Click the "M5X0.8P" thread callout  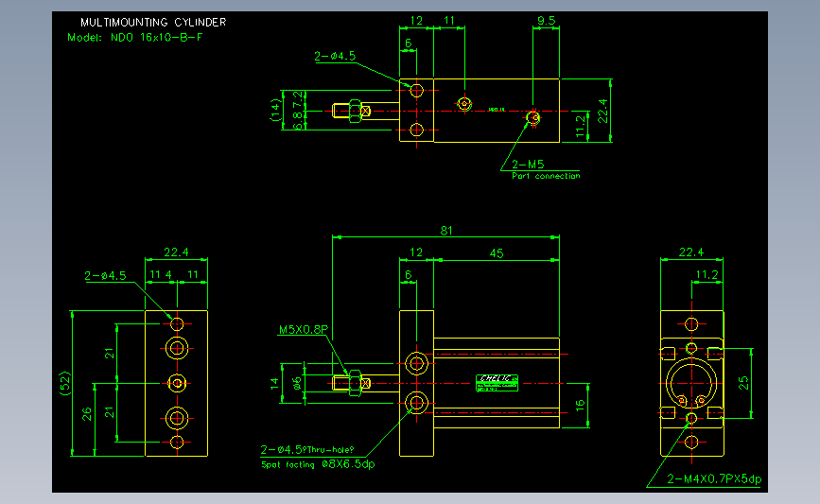coord(304,330)
